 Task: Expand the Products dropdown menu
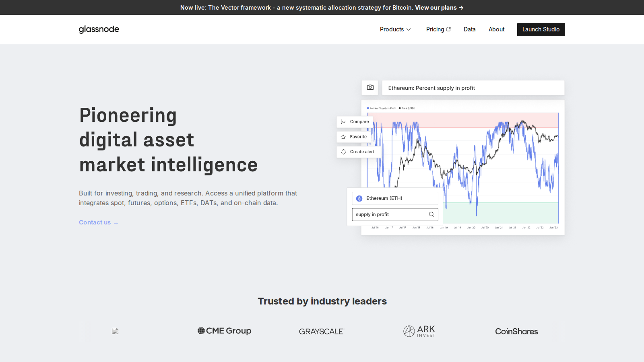tap(395, 29)
